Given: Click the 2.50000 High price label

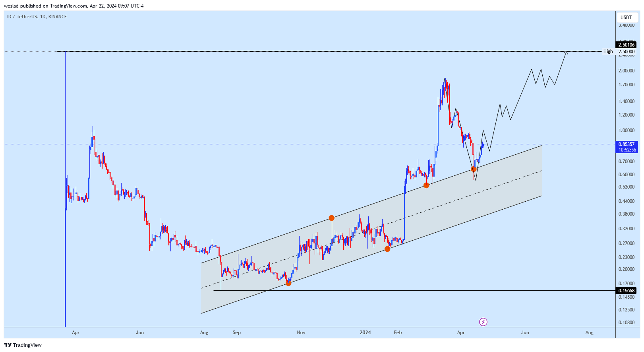Looking at the screenshot, I should pyautogui.click(x=627, y=52).
